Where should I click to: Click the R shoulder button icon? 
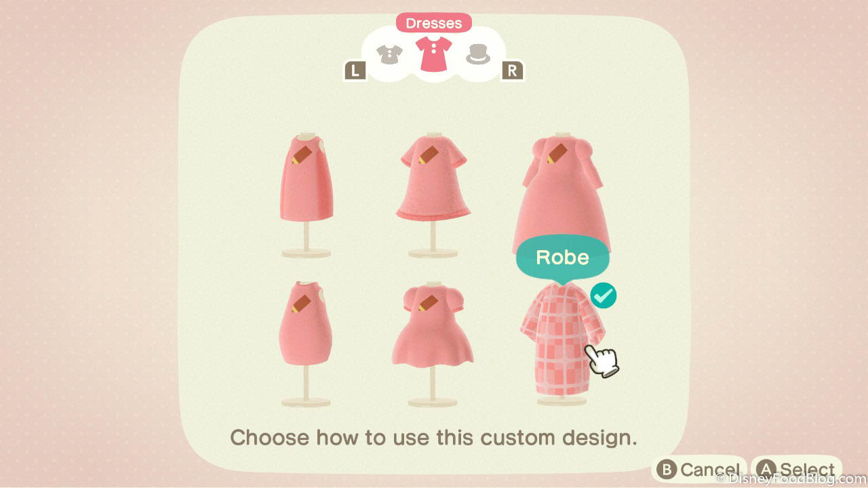tap(513, 70)
